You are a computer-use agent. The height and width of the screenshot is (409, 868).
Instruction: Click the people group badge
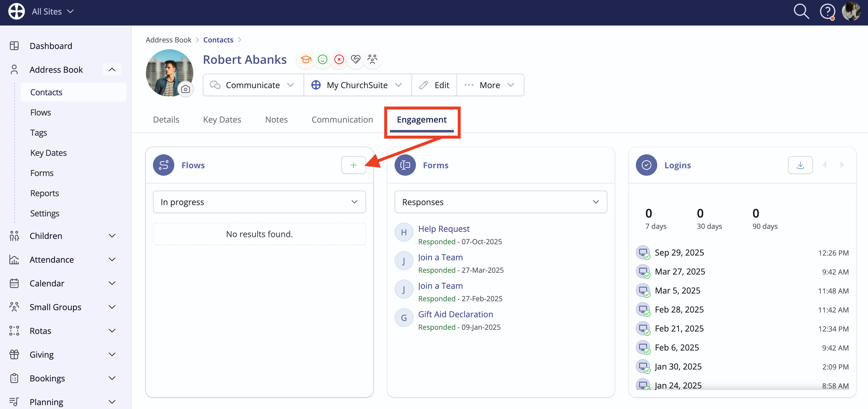(x=372, y=59)
